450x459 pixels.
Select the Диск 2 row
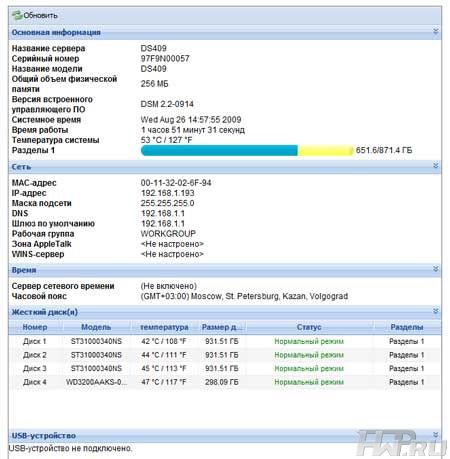[225, 355]
